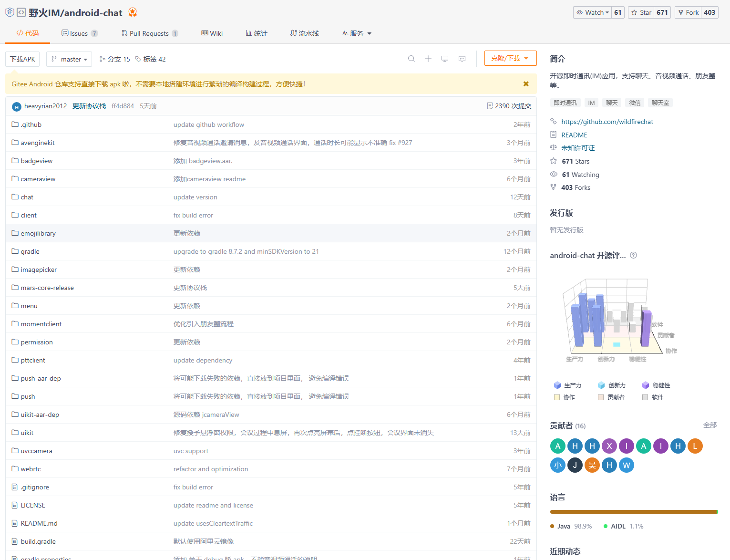Click the 创新力 legend swatch
Image resolution: width=730 pixels, height=560 pixels.
click(x=601, y=385)
